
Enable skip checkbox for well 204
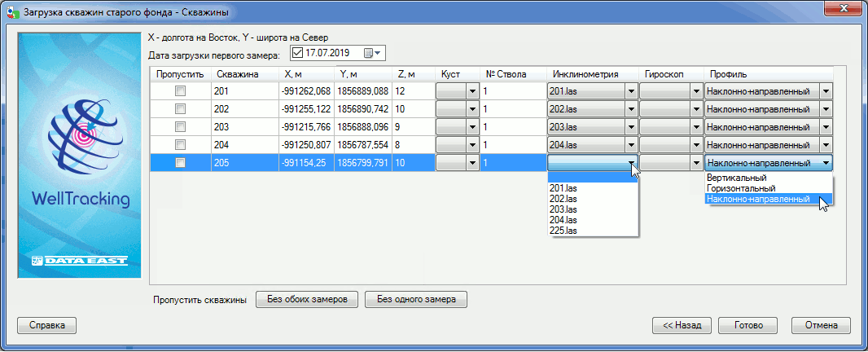[x=181, y=145]
